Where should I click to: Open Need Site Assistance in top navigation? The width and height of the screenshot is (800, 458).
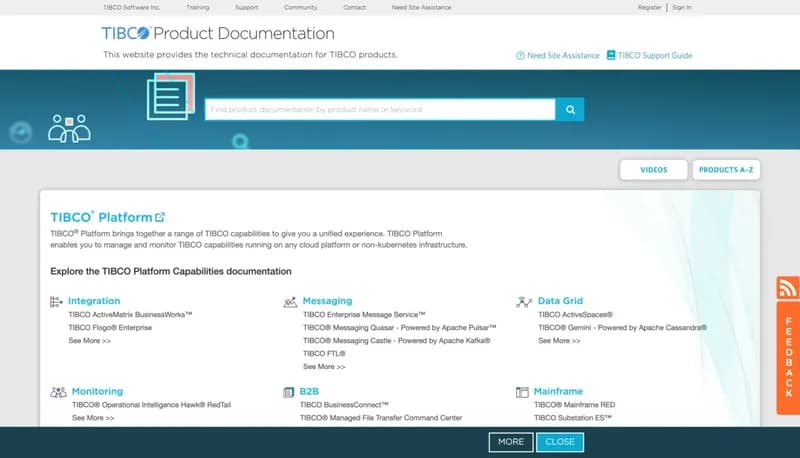421,8
